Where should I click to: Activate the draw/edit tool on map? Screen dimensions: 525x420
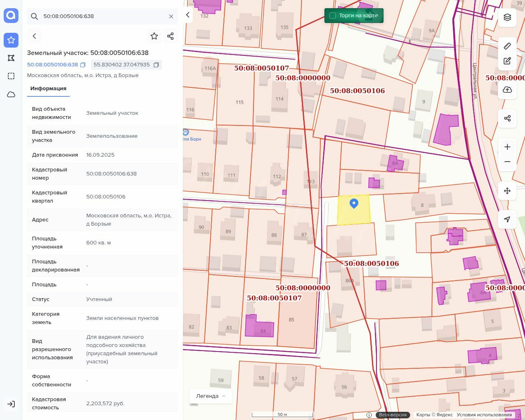pos(507,61)
